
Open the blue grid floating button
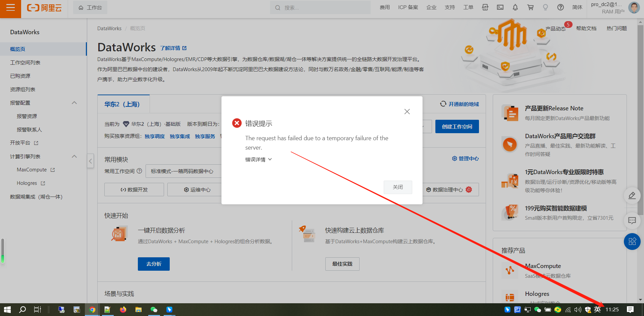(x=632, y=242)
